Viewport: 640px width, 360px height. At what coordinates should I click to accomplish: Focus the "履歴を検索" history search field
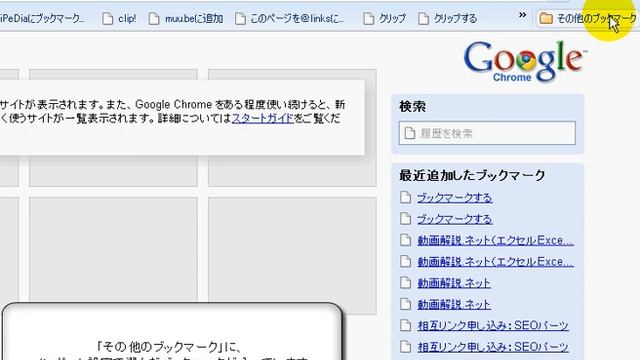click(487, 133)
